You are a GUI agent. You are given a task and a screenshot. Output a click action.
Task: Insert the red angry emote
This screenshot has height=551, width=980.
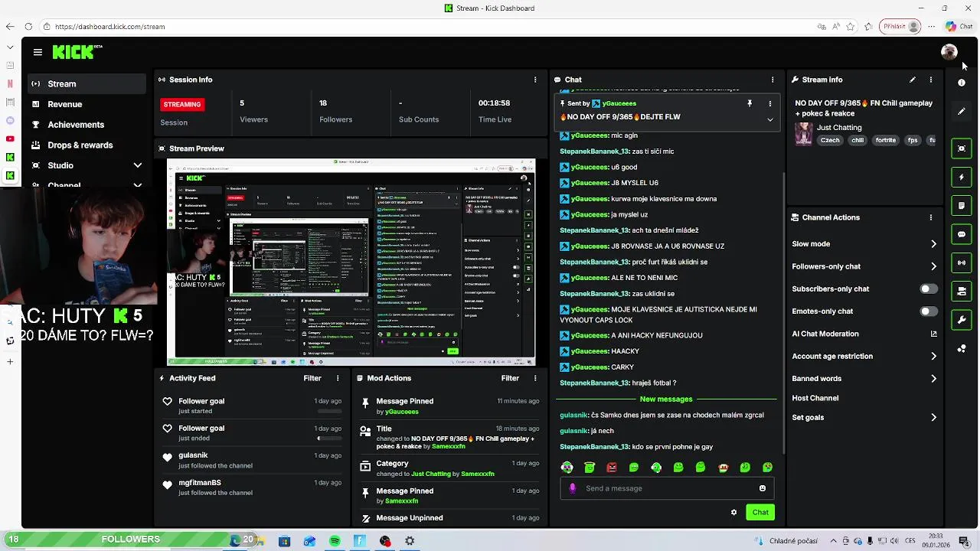tap(612, 468)
